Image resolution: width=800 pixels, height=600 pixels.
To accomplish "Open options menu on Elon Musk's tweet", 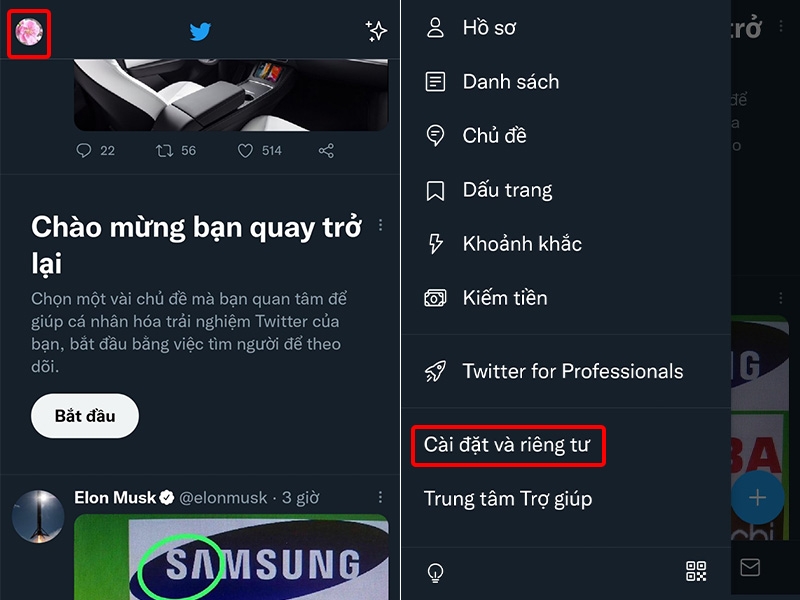I will 379,497.
